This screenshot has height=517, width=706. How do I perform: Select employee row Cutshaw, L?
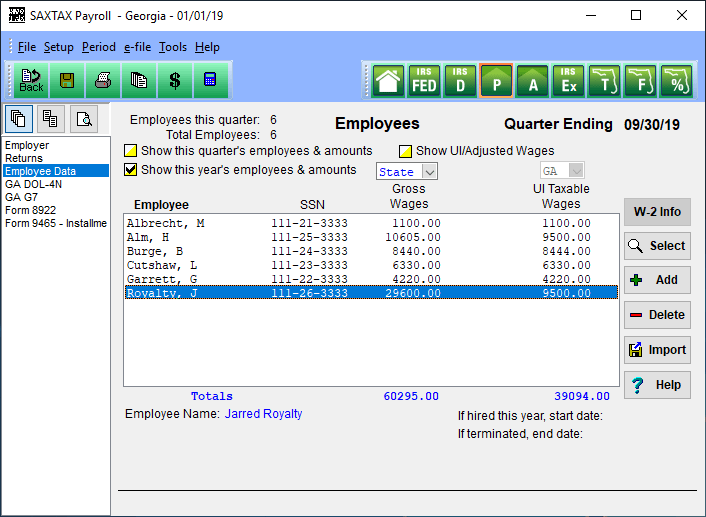[x=371, y=265]
